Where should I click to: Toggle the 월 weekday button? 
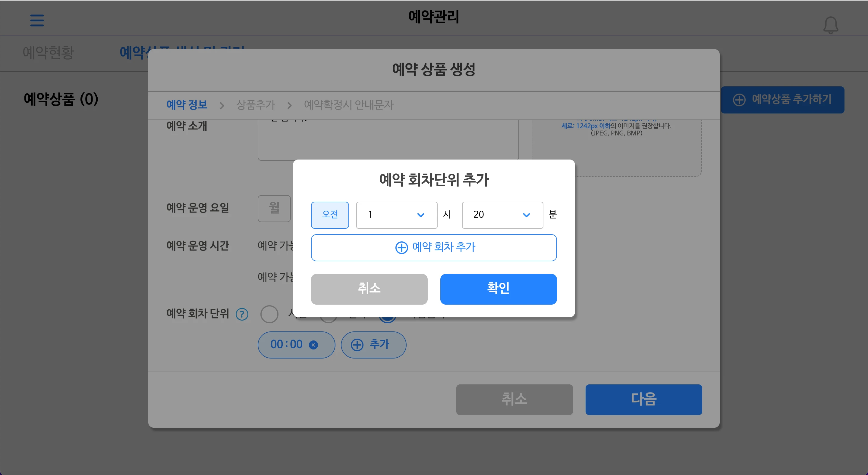(274, 208)
